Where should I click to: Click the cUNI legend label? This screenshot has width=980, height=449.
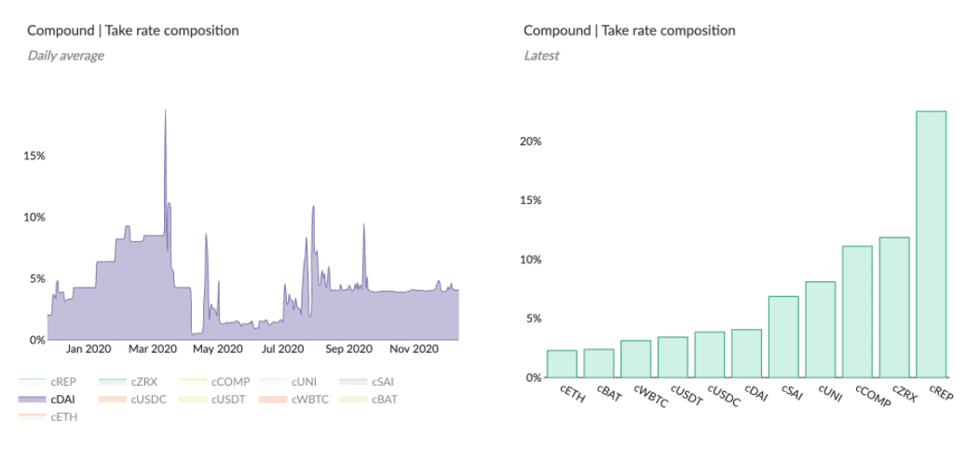tap(303, 381)
